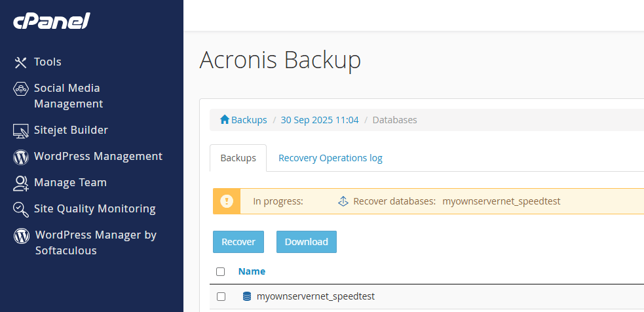Screen dimensions: 644x312
Task: Click the Social Media Management icon
Action: pyautogui.click(x=20, y=88)
